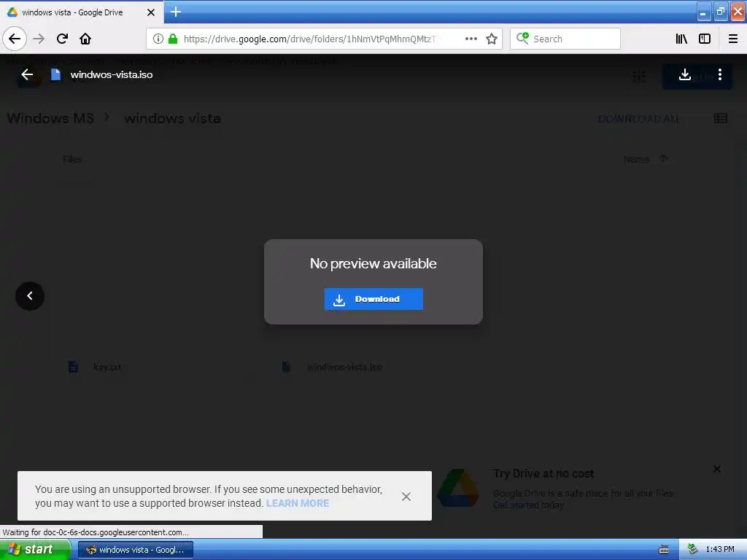
Task: Close the windows vista Google Drive tab
Action: click(151, 12)
